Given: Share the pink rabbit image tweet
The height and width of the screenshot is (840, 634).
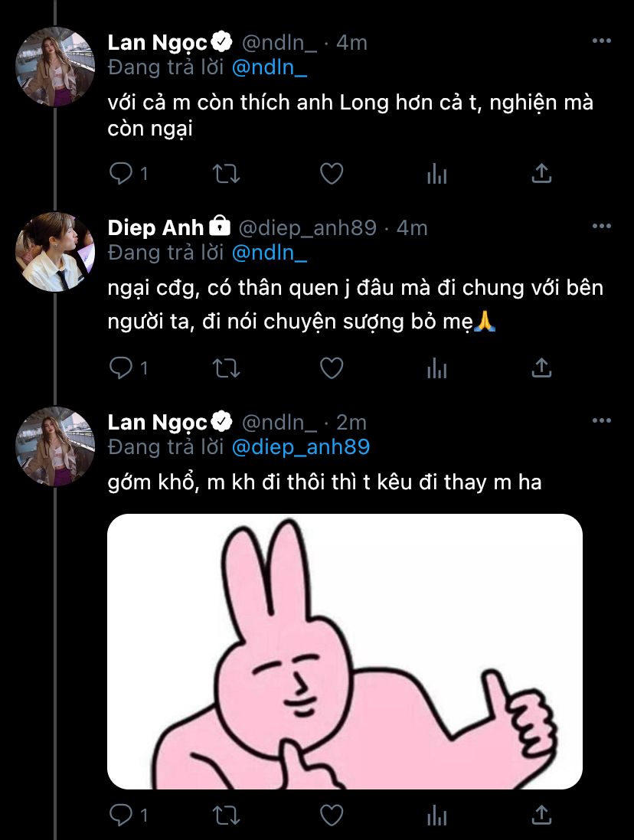Looking at the screenshot, I should pyautogui.click(x=541, y=814).
